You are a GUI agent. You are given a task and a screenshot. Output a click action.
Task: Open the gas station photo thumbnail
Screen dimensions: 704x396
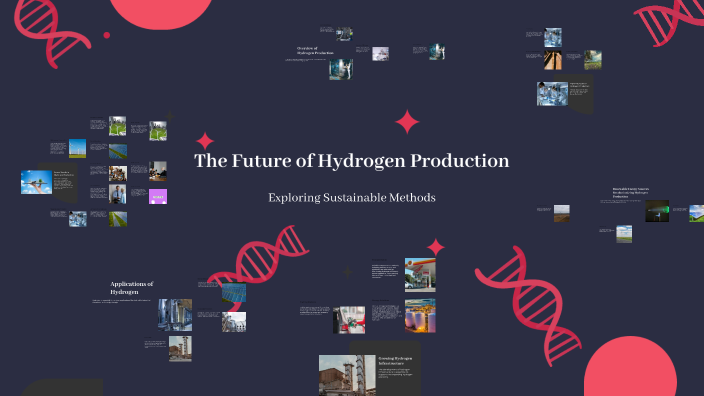pyautogui.click(x=420, y=275)
